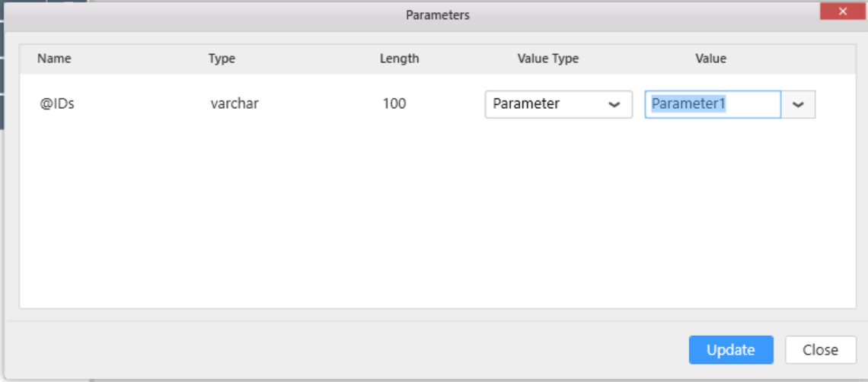Select the Value column header
868x382 pixels.
click(710, 59)
